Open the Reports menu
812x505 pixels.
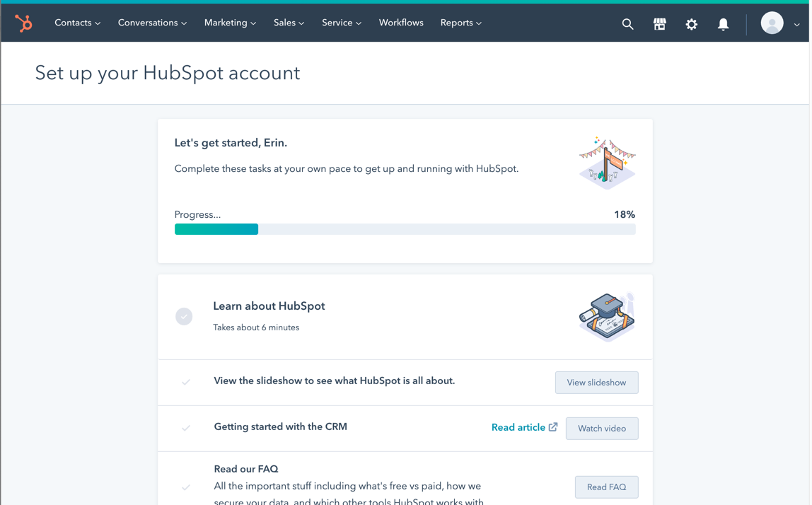[460, 23]
